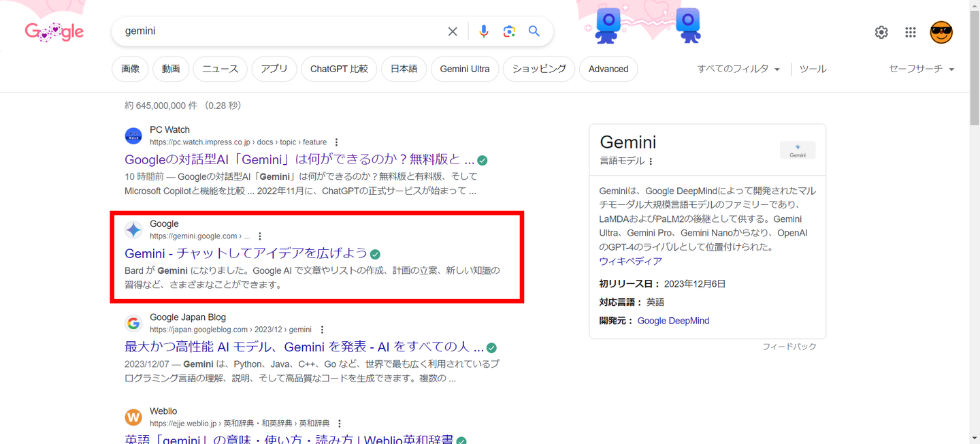
Task: Click PC Watch URL breadcrumb text
Action: click(238, 142)
